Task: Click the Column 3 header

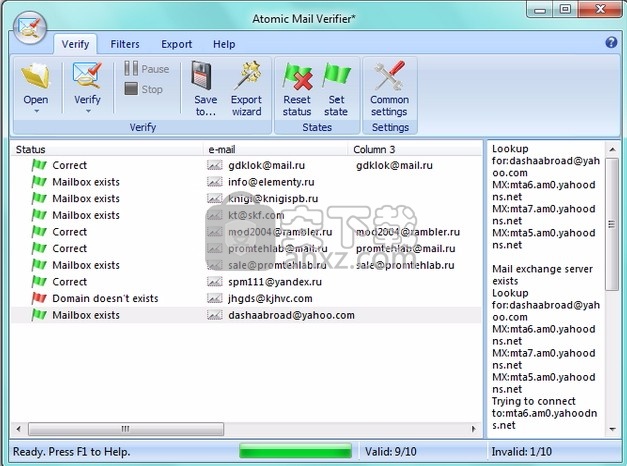Action: point(415,150)
